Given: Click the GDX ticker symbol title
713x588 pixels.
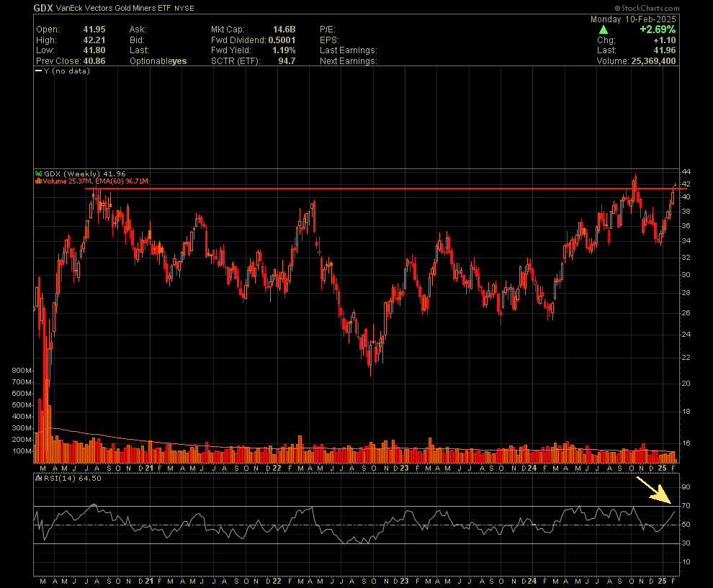Looking at the screenshot, I should 43,8.
